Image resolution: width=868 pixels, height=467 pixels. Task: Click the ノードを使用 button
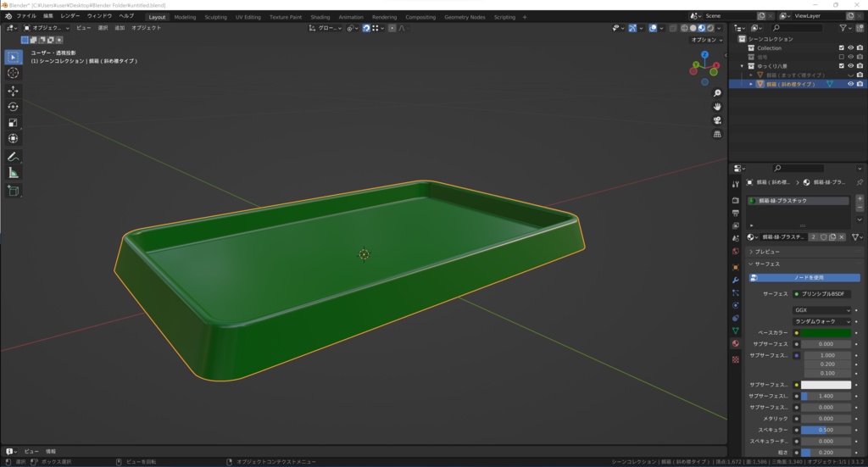point(804,278)
